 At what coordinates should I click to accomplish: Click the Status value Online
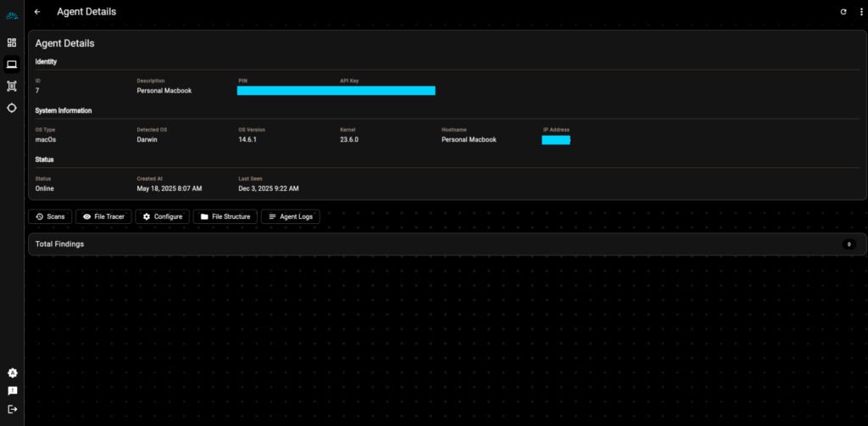[x=45, y=188]
